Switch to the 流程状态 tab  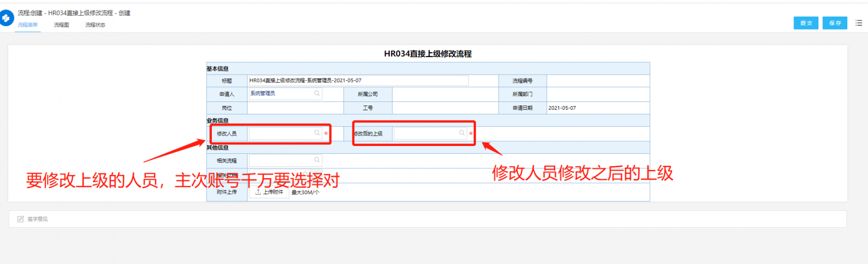pos(95,25)
